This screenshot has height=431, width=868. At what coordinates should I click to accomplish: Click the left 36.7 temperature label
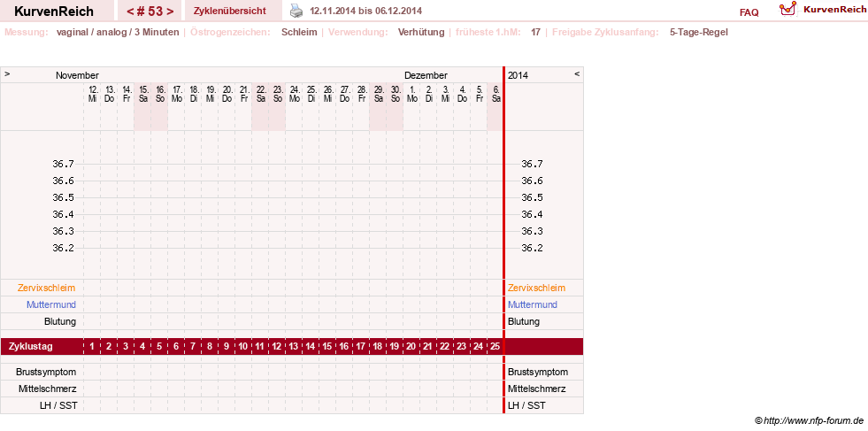(x=63, y=164)
